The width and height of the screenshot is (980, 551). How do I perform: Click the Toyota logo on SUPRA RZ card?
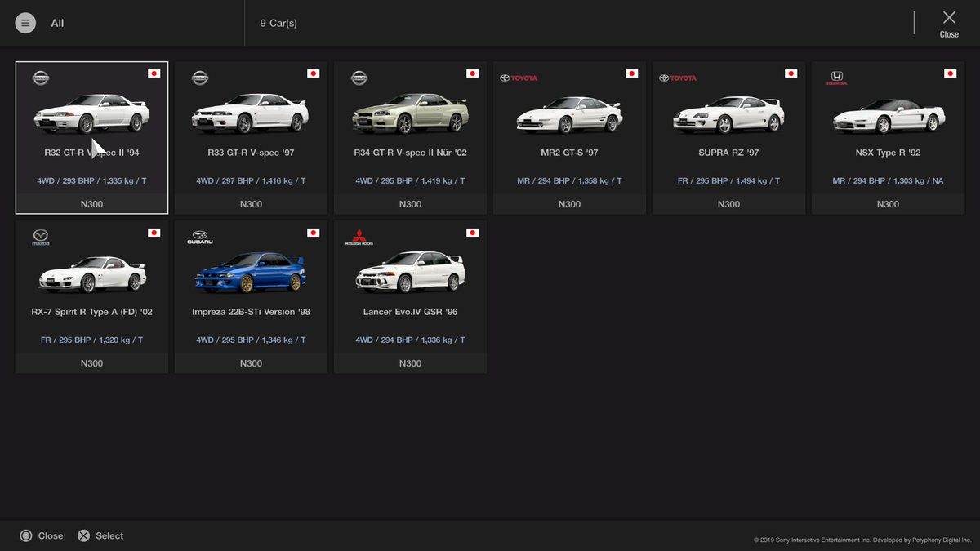point(678,78)
